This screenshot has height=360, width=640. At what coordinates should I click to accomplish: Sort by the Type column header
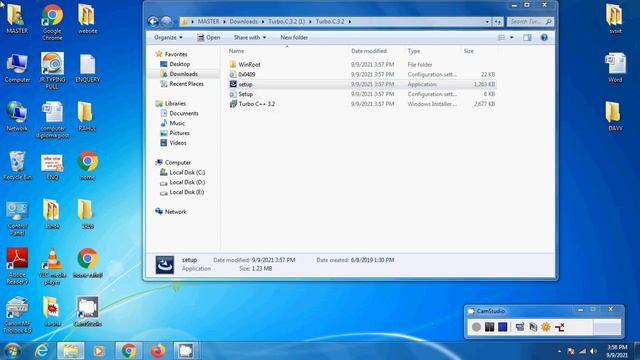[414, 51]
